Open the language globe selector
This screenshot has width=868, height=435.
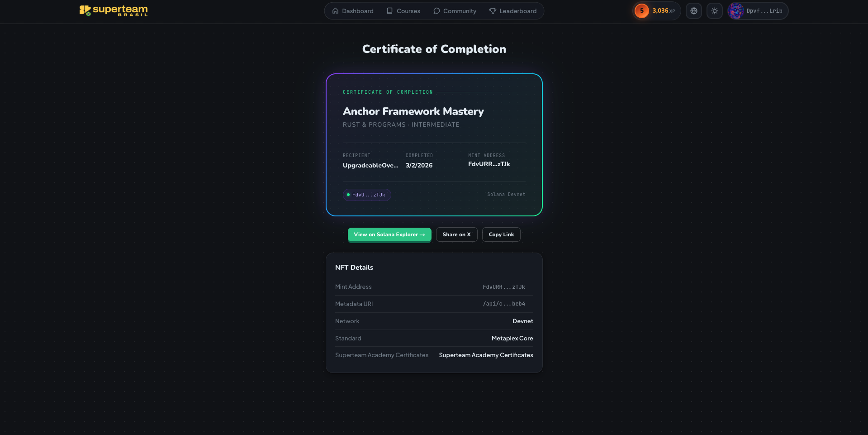(694, 11)
